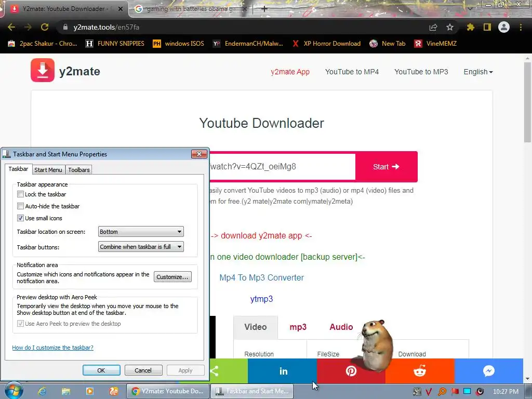Open the EndermanCH/Malw... bookmark

(x=248, y=44)
